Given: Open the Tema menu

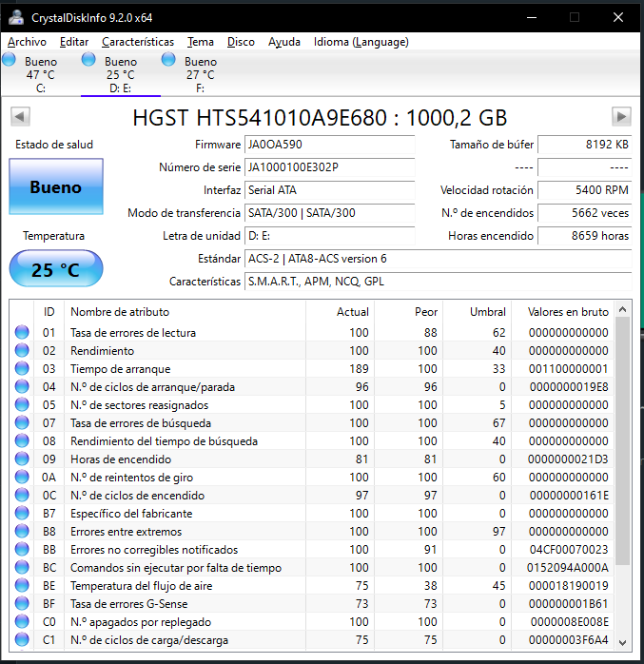Looking at the screenshot, I should (201, 42).
